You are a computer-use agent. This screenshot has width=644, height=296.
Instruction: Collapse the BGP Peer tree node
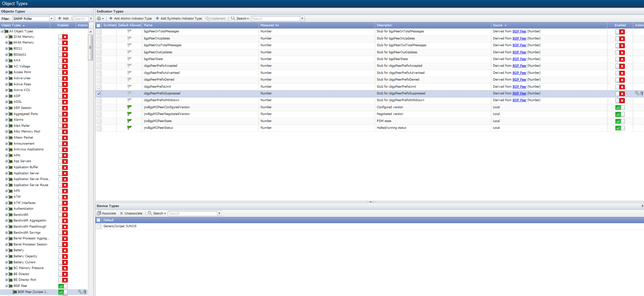pos(6,286)
